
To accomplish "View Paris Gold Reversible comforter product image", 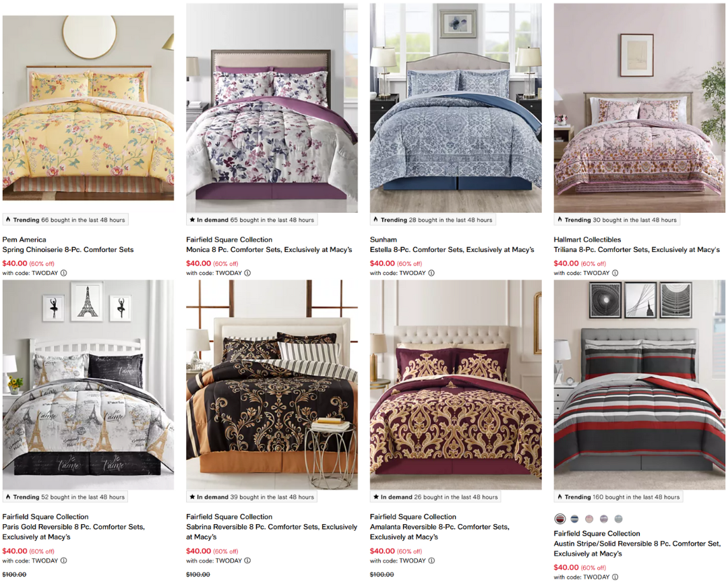I will click(88, 385).
